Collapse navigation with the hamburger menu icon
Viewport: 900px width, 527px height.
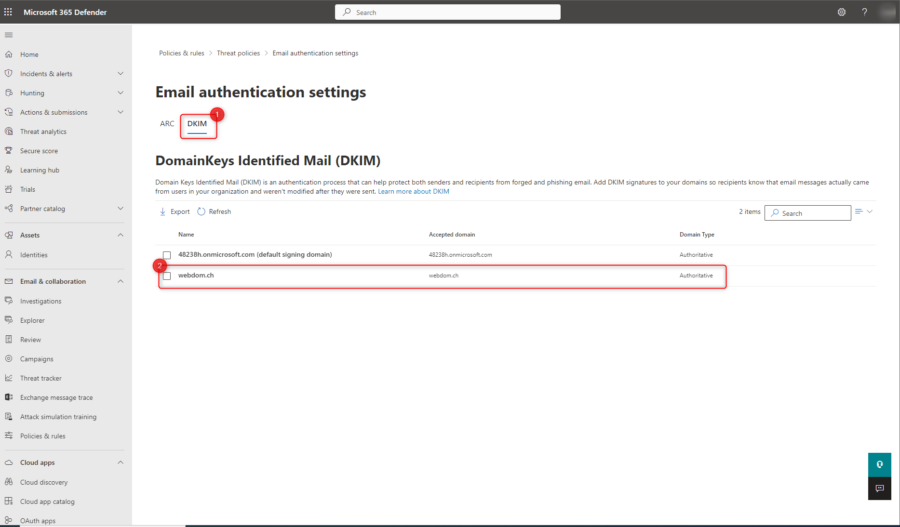[9, 35]
